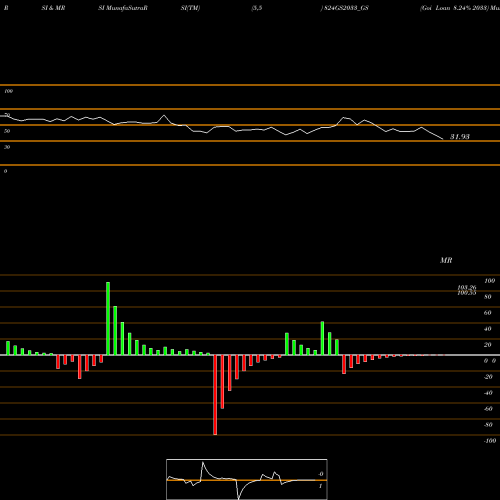Click the RSI axis label 30

[7, 147]
